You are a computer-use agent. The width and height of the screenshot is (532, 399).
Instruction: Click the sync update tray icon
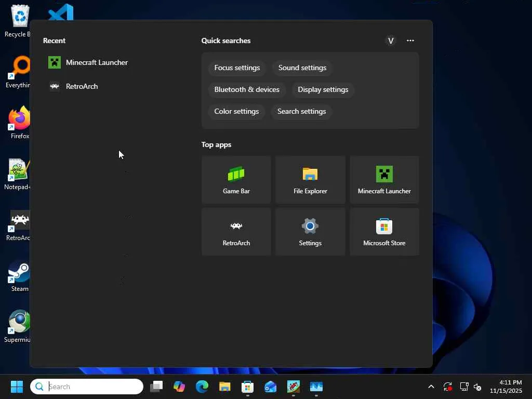(x=447, y=387)
